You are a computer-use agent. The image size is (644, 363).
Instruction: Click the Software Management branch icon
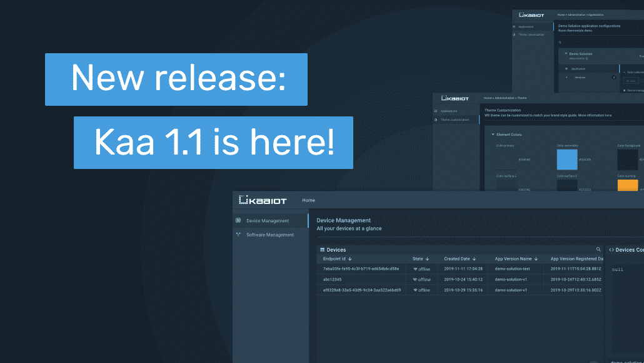click(x=238, y=235)
